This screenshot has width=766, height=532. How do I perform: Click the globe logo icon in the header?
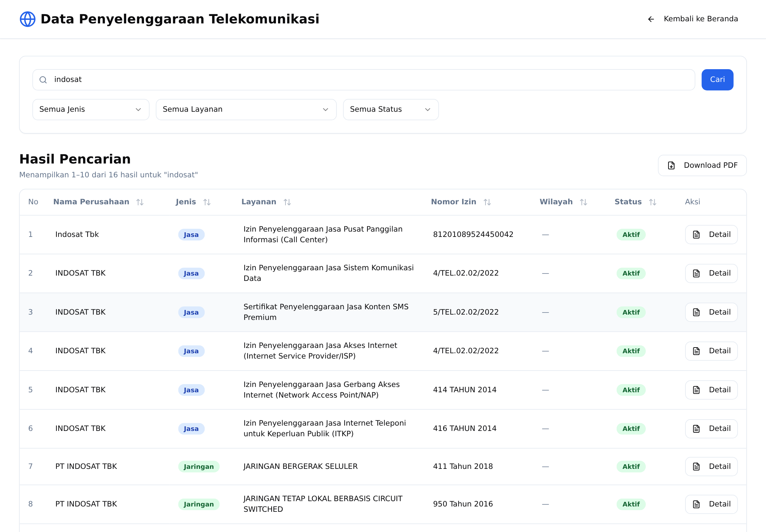pos(28,19)
